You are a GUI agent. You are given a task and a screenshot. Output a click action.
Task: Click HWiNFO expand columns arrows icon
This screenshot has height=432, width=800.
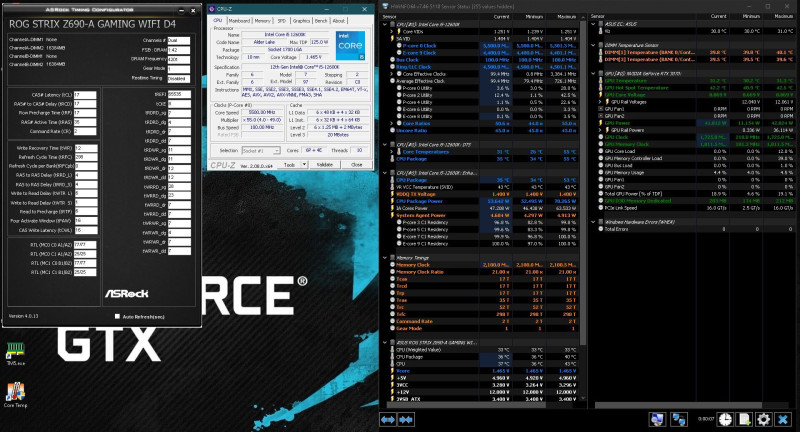(388, 420)
